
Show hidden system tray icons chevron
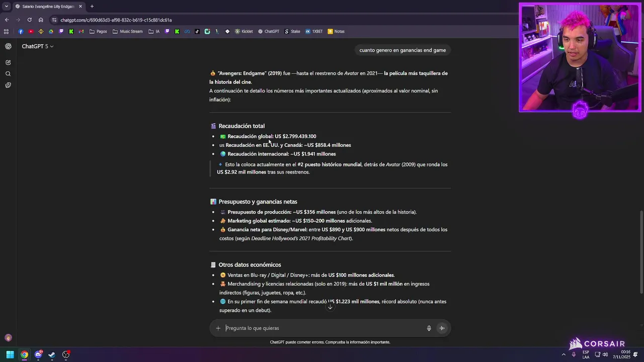pos(563,354)
